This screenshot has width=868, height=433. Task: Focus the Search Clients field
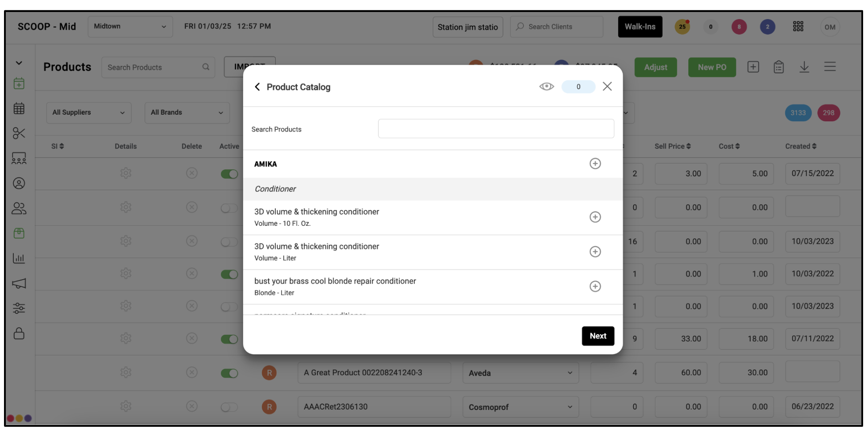556,27
